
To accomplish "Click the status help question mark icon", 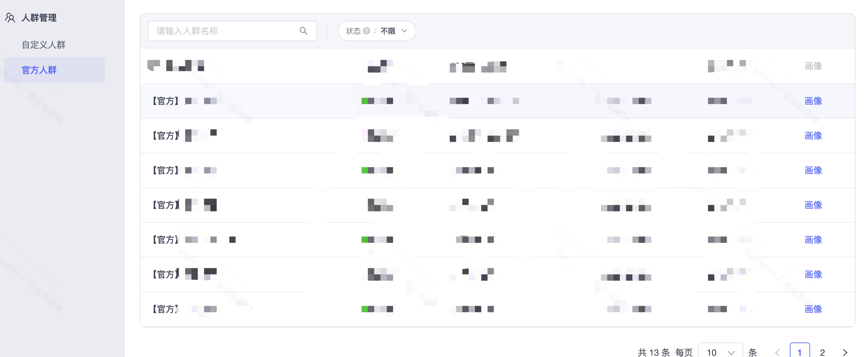I will [367, 31].
